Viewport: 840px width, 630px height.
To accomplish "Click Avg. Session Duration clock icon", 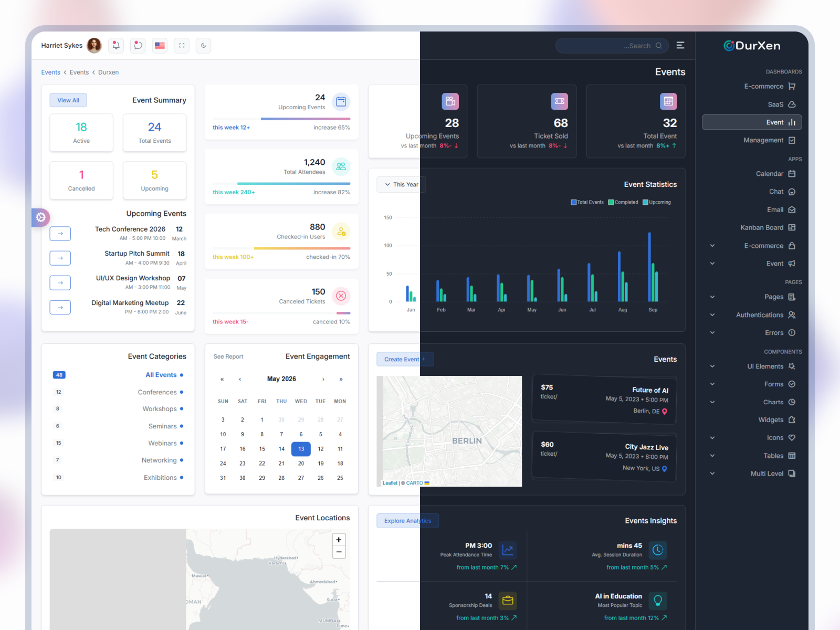I will point(658,550).
